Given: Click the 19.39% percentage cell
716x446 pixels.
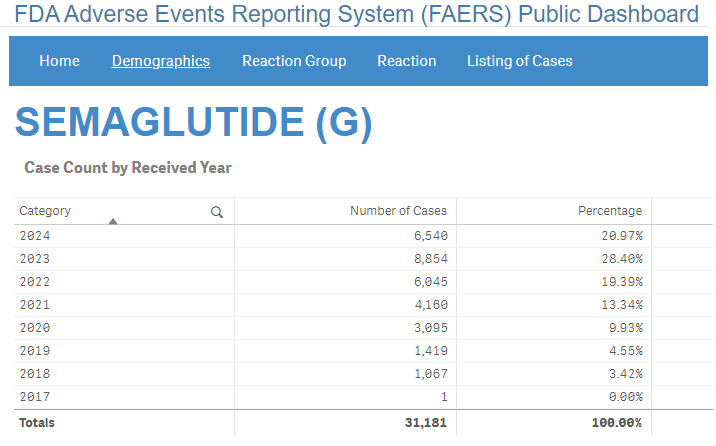Looking at the screenshot, I should coord(622,282).
